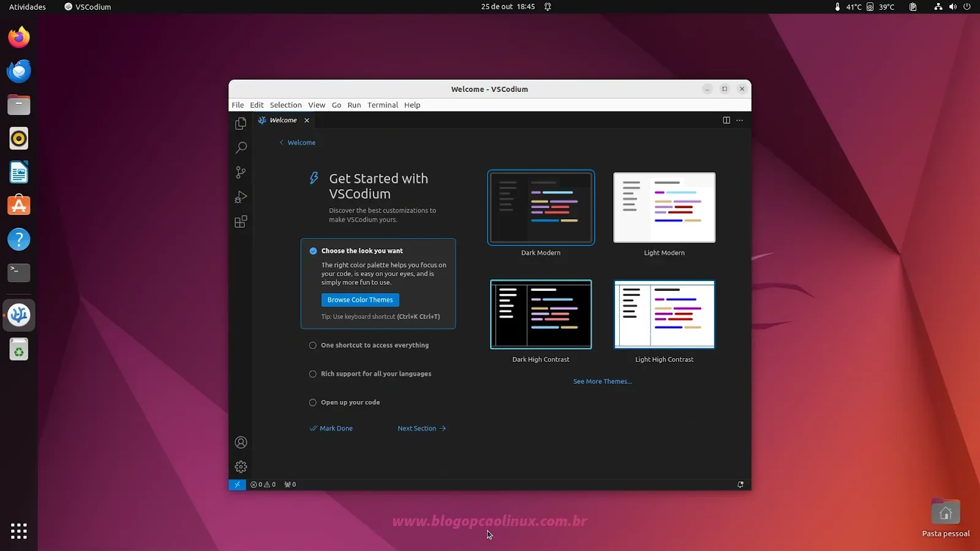
Task: Open notifications bell in status bar
Action: click(741, 484)
